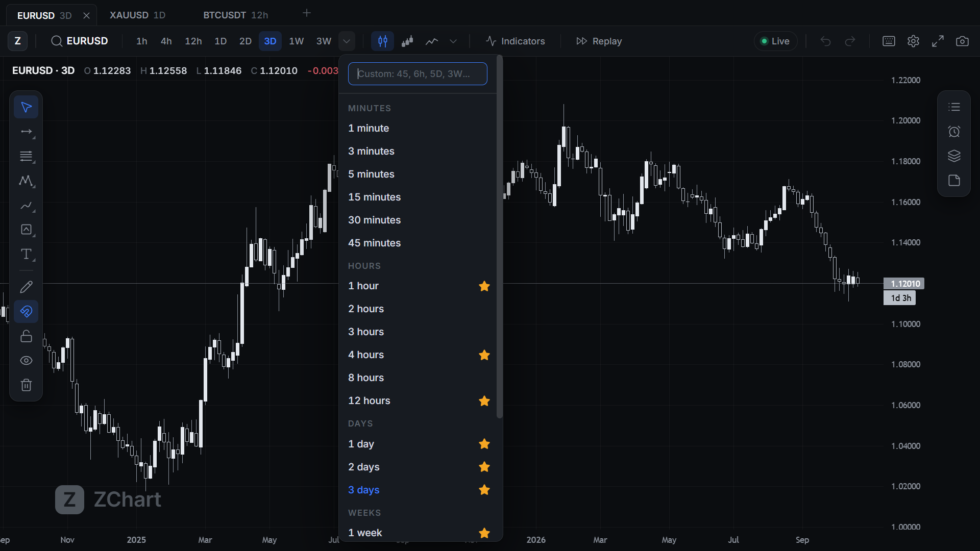
Task: Enter fullscreen mode
Action: tap(938, 41)
